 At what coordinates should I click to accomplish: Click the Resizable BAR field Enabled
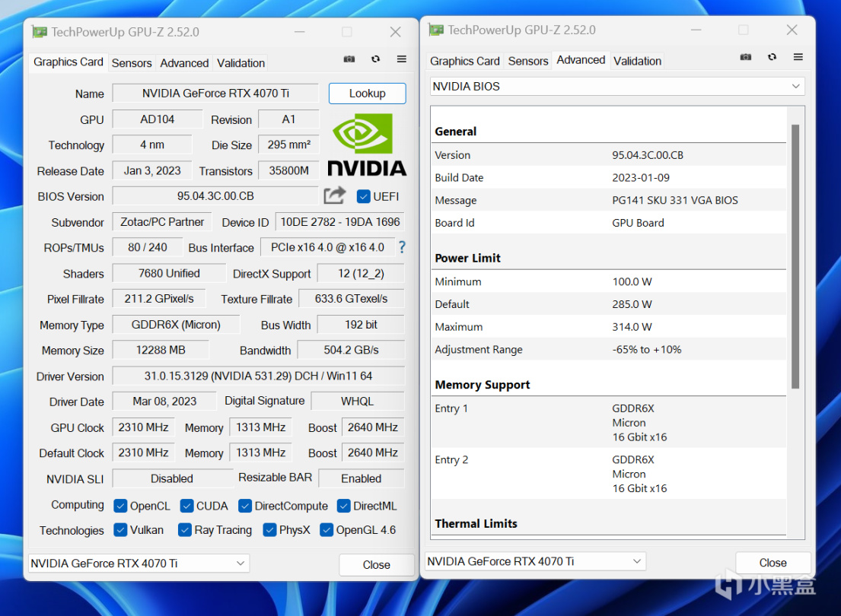click(x=362, y=478)
